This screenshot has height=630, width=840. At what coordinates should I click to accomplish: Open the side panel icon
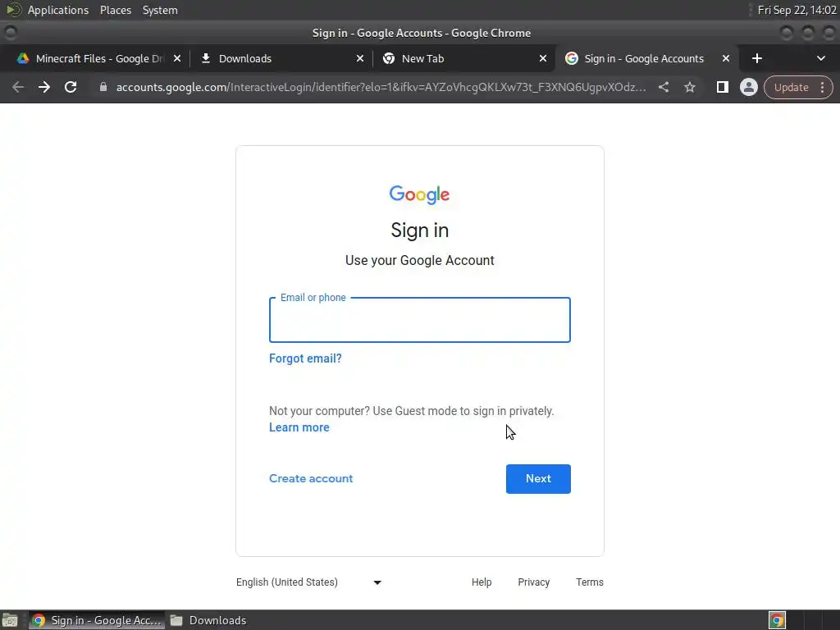coord(722,87)
